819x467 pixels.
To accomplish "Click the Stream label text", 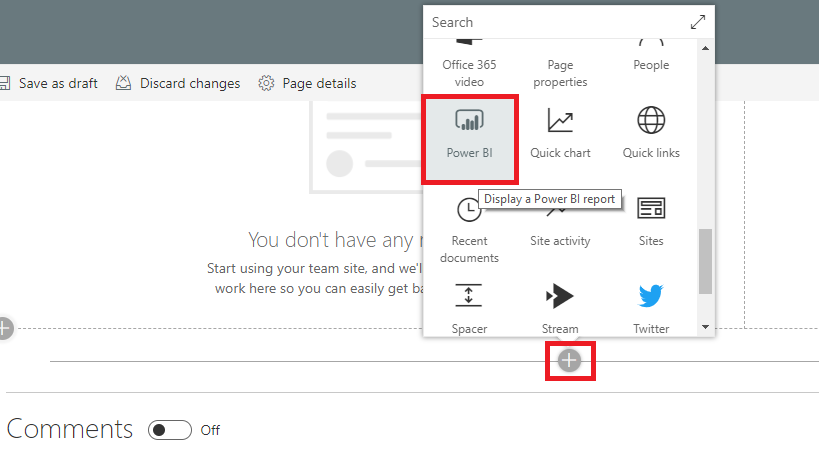I will [x=560, y=329].
